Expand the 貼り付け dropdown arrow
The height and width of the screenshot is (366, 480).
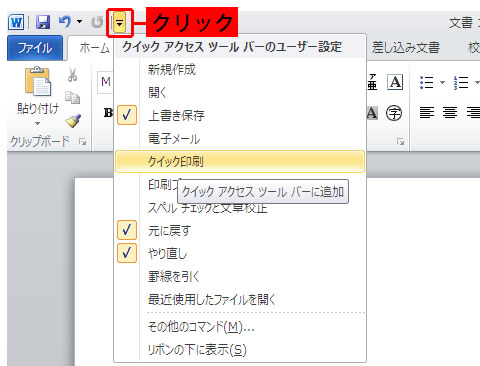pyautogui.click(x=38, y=123)
